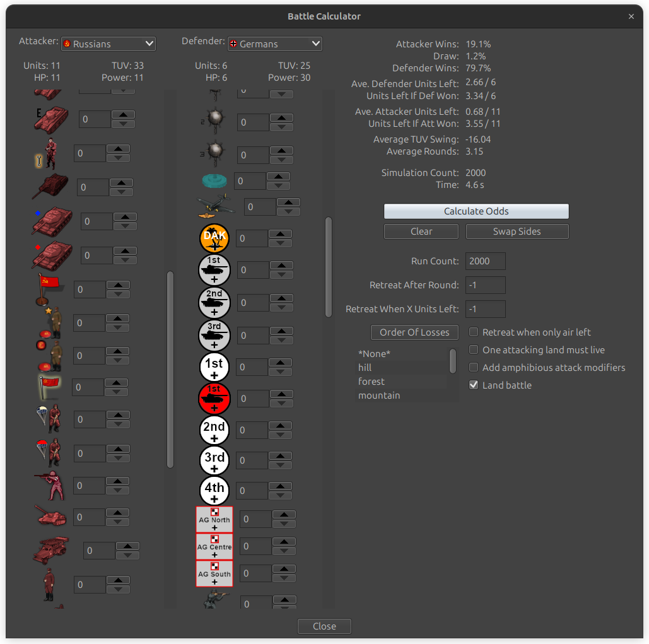This screenshot has width=649, height=644.
Task: Click the AG North army group icon
Action: (x=214, y=518)
